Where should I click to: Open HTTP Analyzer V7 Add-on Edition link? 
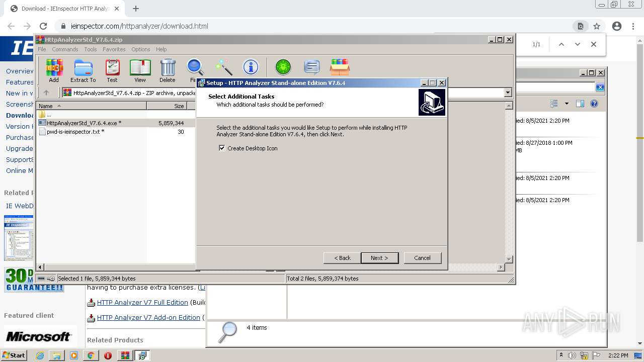(x=148, y=317)
